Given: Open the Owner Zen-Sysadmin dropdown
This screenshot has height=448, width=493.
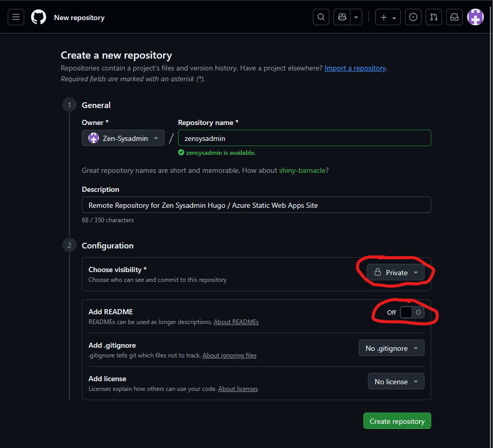Looking at the screenshot, I should pyautogui.click(x=123, y=138).
